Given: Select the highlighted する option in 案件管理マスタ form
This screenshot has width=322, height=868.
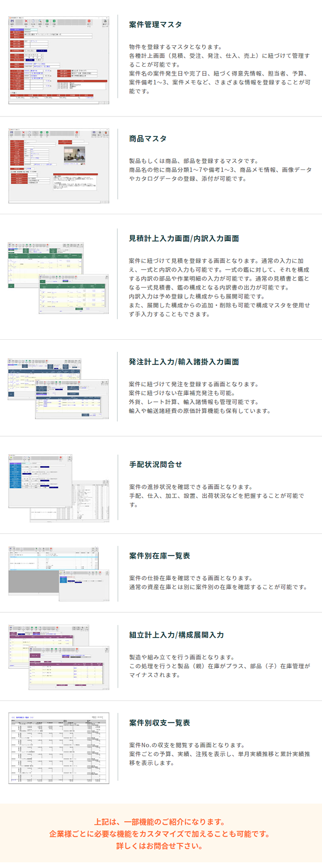Looking at the screenshot, I should click(x=42, y=51).
